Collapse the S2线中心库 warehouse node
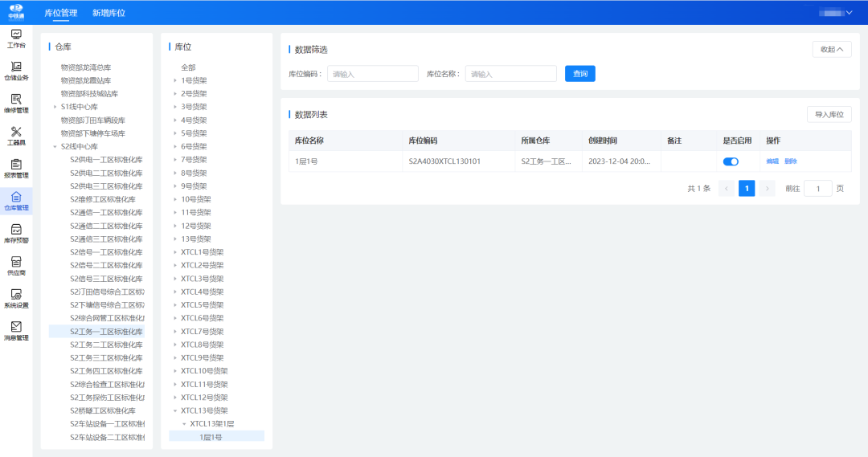The image size is (868, 457). [x=55, y=147]
